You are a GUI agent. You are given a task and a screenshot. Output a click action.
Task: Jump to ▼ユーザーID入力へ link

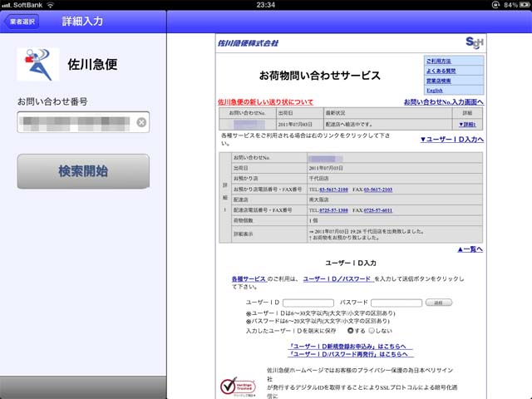click(452, 140)
